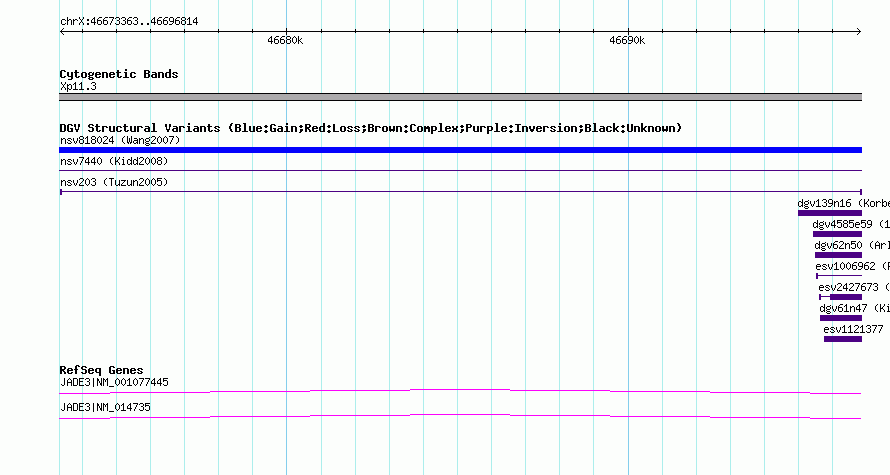Click the 46680k ruler tick label
The image size is (890, 475).
(285, 40)
